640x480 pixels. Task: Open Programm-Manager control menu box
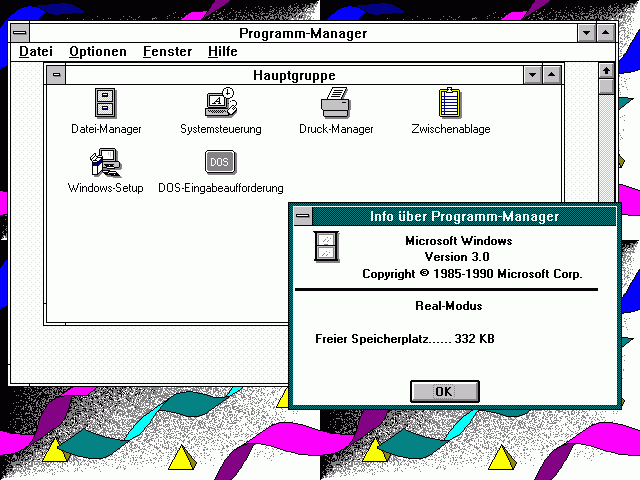click(x=20, y=33)
